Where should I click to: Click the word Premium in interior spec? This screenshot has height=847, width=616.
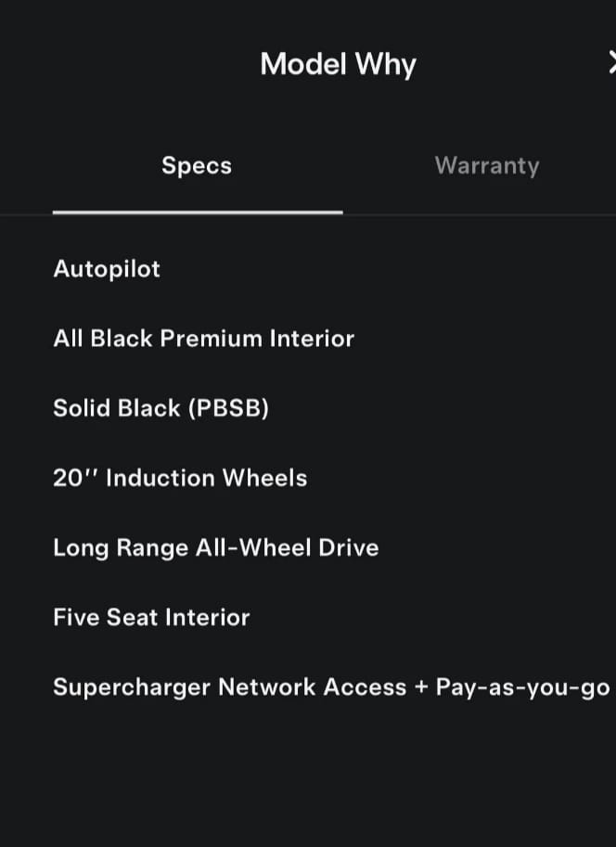(x=211, y=339)
